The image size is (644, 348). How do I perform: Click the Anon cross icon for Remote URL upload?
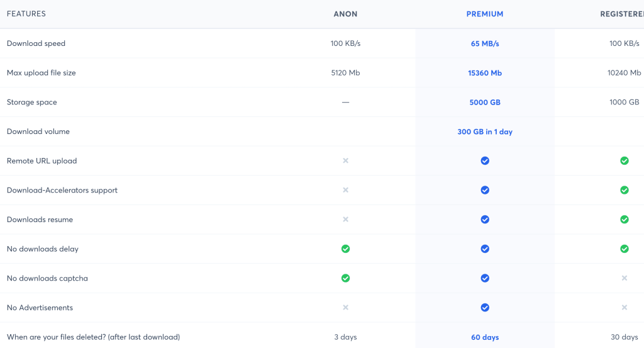(345, 160)
